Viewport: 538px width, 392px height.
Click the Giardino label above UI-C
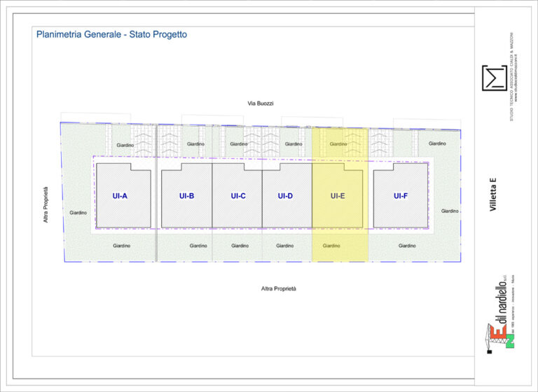[x=239, y=144]
